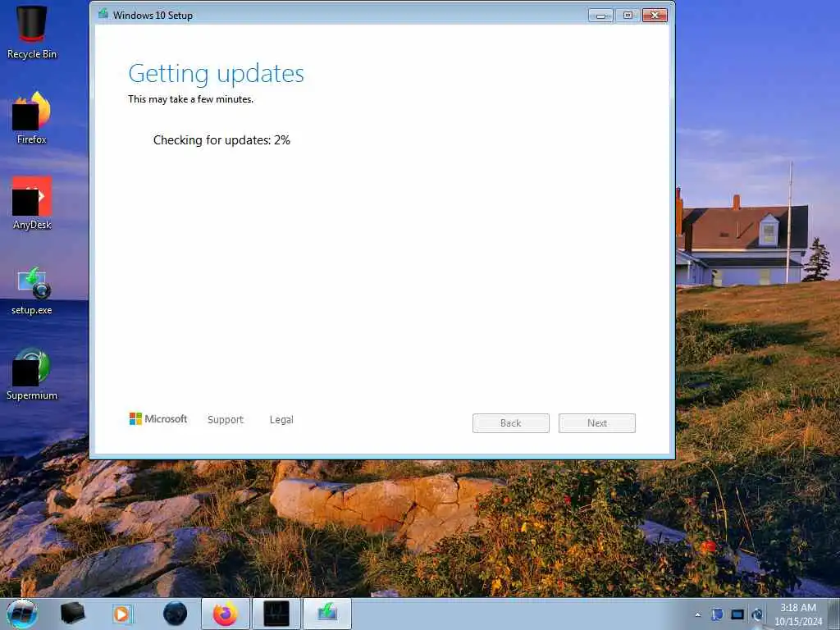This screenshot has width=840, height=630.
Task: Click the 'Checking for updates: 2%' text
Action: [221, 140]
